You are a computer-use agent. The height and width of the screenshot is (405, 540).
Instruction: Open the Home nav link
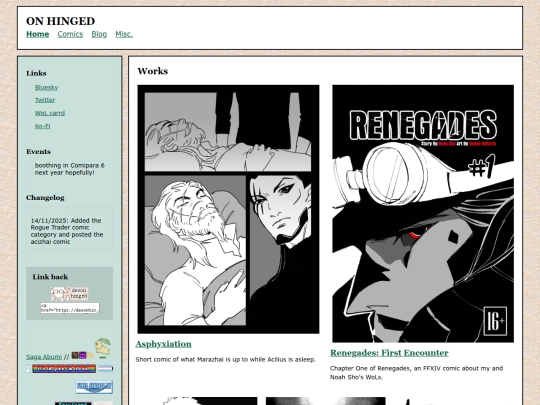(38, 34)
